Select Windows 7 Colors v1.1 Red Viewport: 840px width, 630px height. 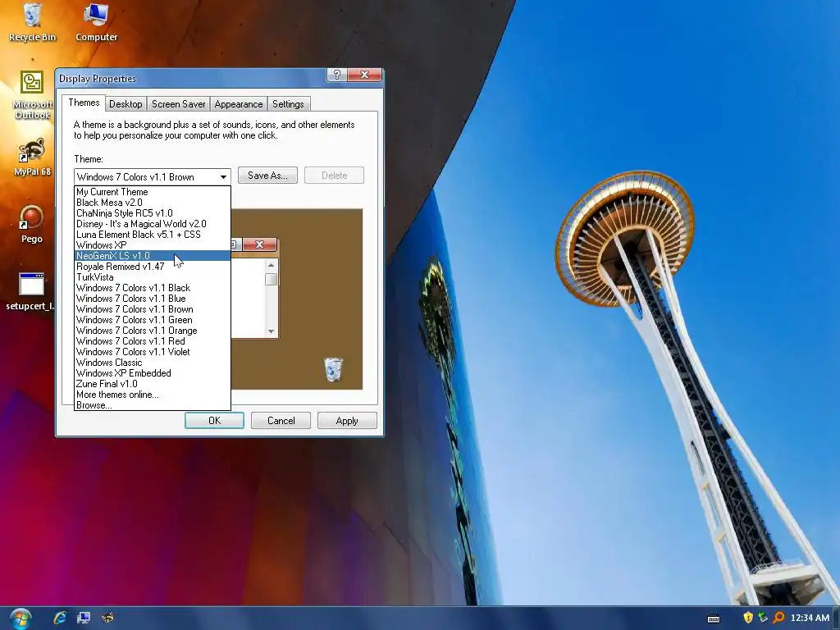click(x=152, y=341)
